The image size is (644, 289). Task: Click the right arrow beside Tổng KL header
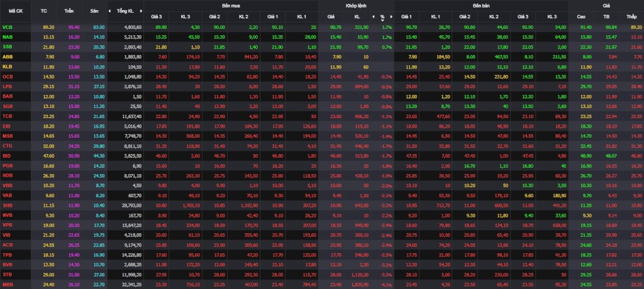click(x=142, y=11)
